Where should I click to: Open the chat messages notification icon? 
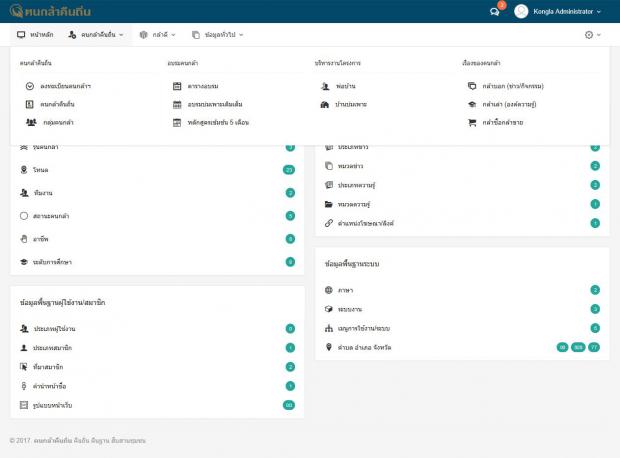[x=494, y=12]
